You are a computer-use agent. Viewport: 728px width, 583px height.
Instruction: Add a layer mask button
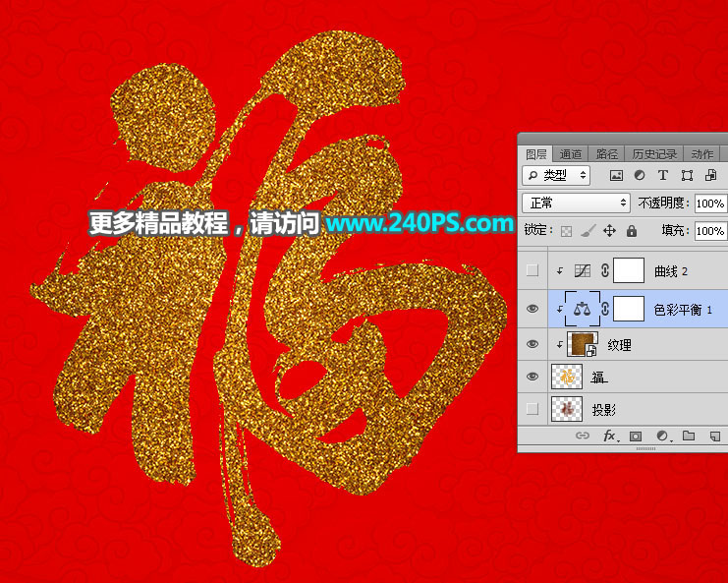point(635,436)
